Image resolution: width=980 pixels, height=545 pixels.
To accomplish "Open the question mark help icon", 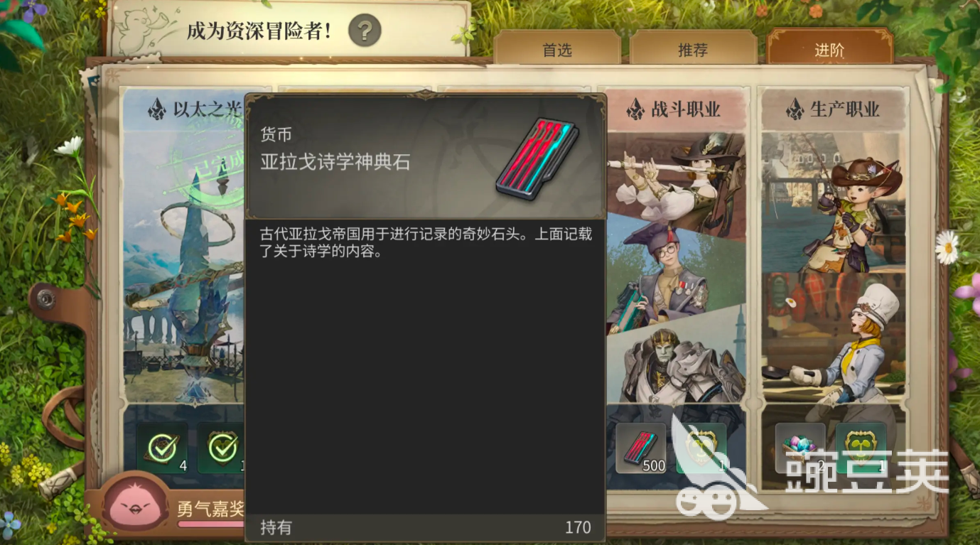I will tap(365, 31).
